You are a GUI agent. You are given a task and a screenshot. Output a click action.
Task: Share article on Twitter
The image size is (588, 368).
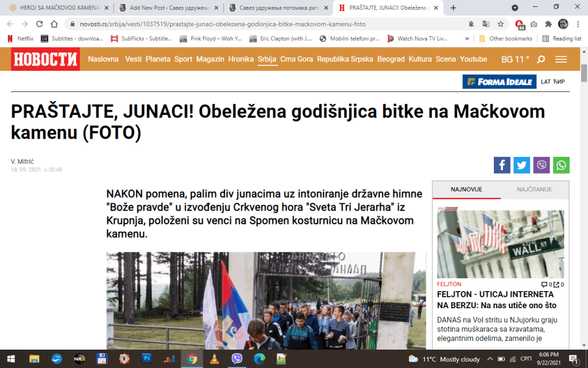[521, 165]
